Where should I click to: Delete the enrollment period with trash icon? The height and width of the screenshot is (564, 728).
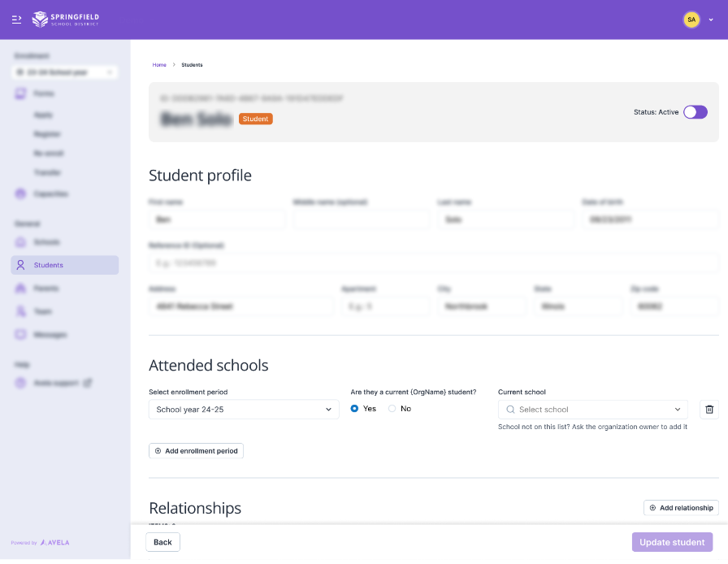point(708,410)
